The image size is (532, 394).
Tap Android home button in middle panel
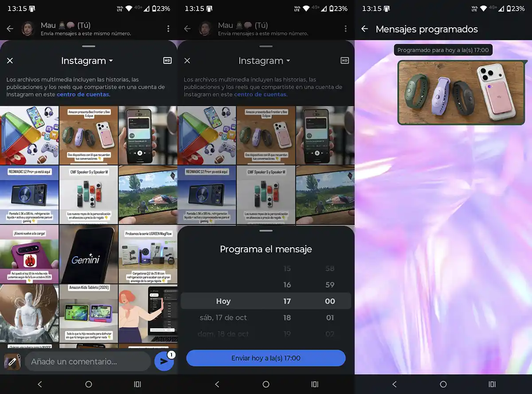[266, 384]
